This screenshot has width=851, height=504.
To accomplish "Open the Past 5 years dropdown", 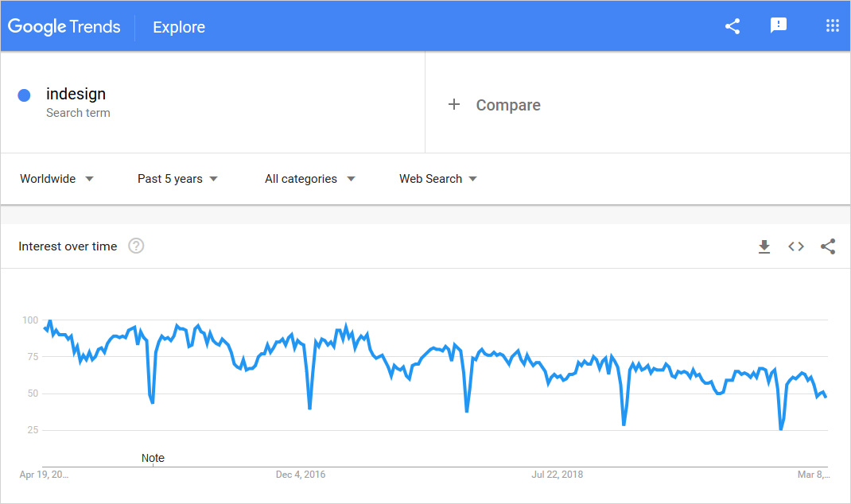I will tap(177, 179).
